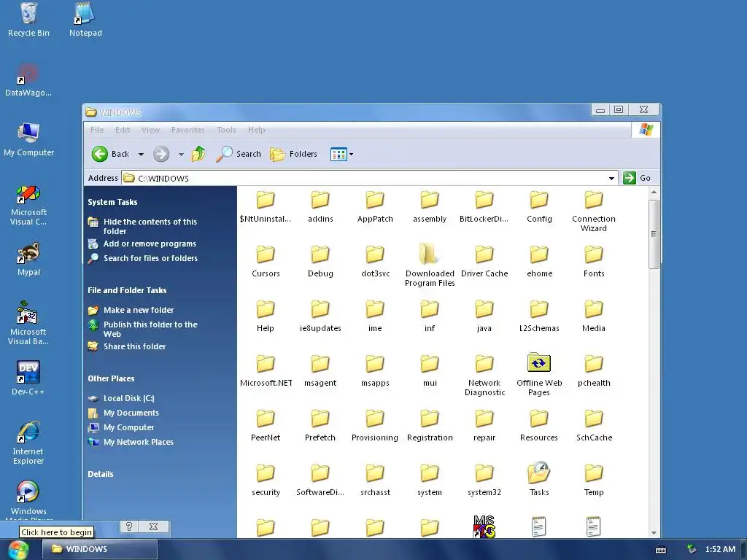Viewport: 747px width, 560px height.
Task: Click the green Go button
Action: tap(637, 178)
